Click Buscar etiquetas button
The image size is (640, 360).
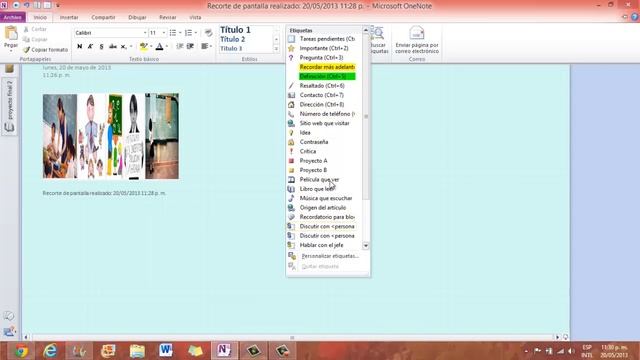point(380,41)
